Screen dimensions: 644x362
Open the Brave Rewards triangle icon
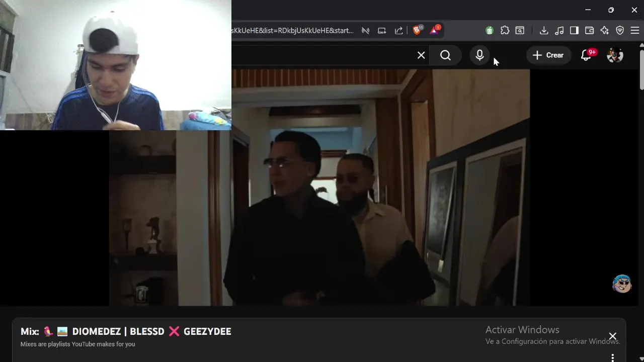(434, 30)
